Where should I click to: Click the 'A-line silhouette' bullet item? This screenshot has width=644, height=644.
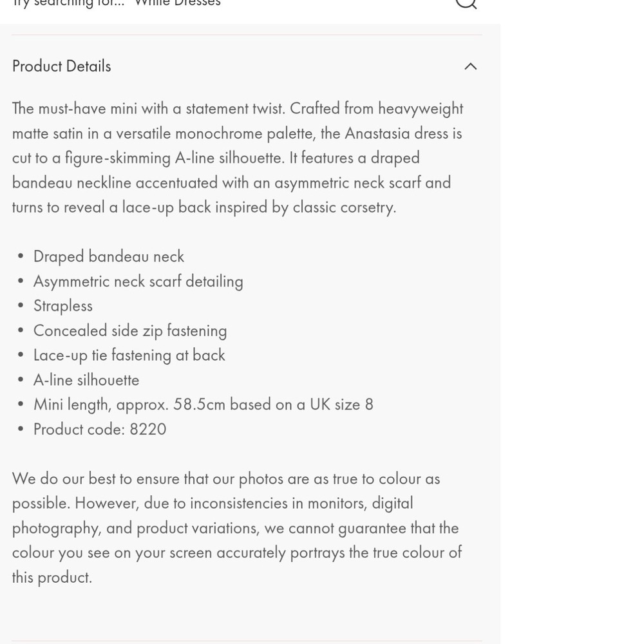(x=86, y=380)
